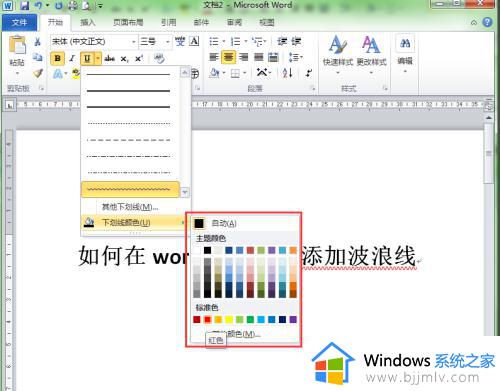
Task: Open the font name dropdown
Action: (134, 42)
